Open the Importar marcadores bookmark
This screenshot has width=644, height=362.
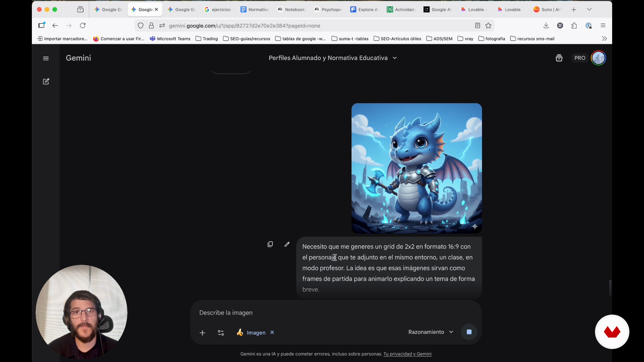tap(62, 39)
